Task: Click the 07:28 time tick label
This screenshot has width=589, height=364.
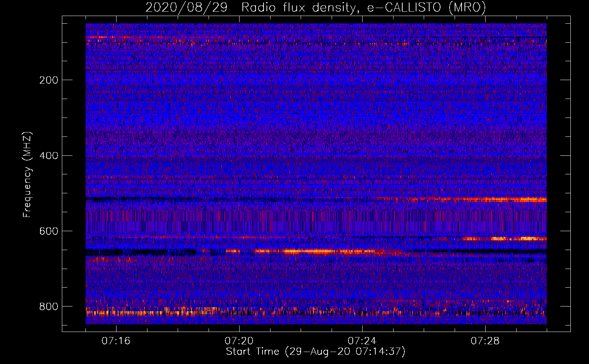Action: pyautogui.click(x=485, y=341)
